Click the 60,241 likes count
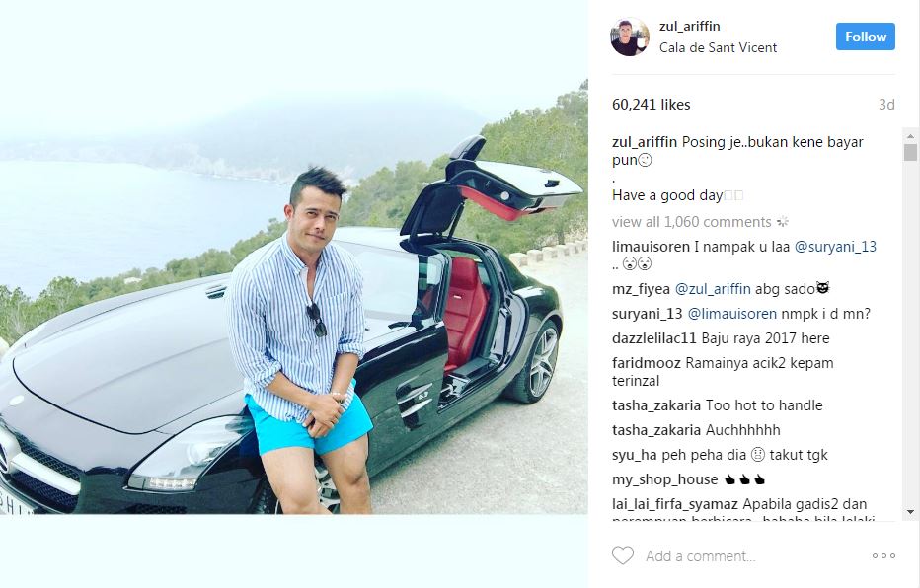 [652, 105]
